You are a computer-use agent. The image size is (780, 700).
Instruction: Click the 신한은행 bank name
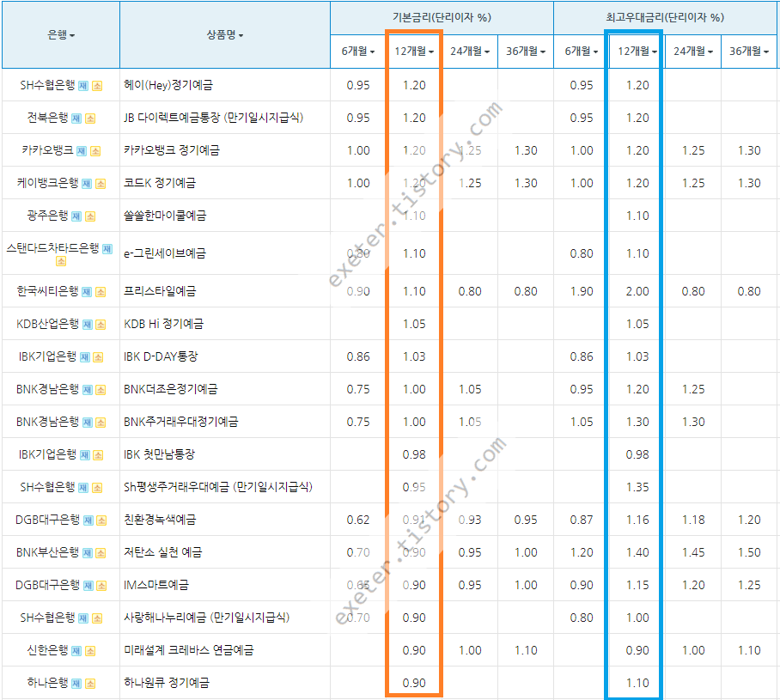[47, 650]
